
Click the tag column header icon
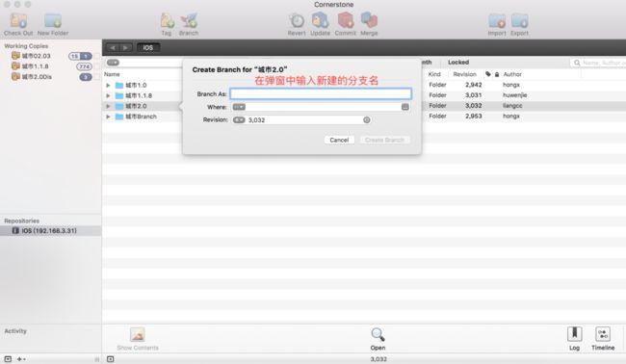pos(488,74)
